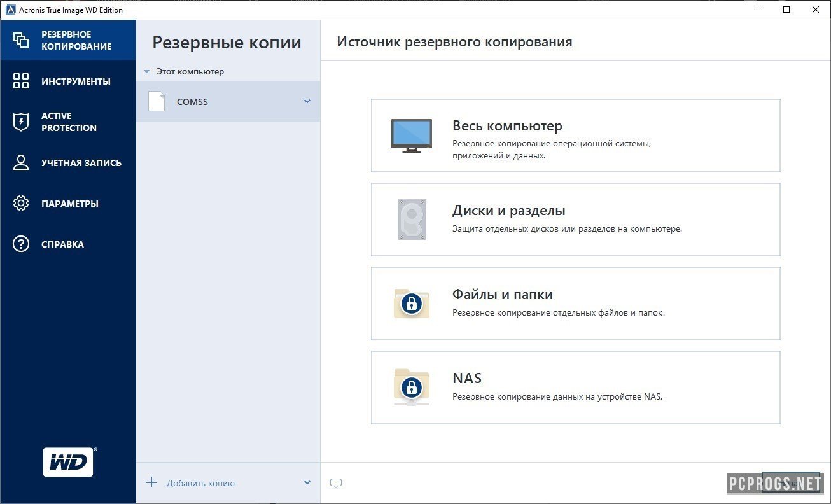
Task: Click the hard disk icon for Диски и разделы
Action: [x=412, y=220]
